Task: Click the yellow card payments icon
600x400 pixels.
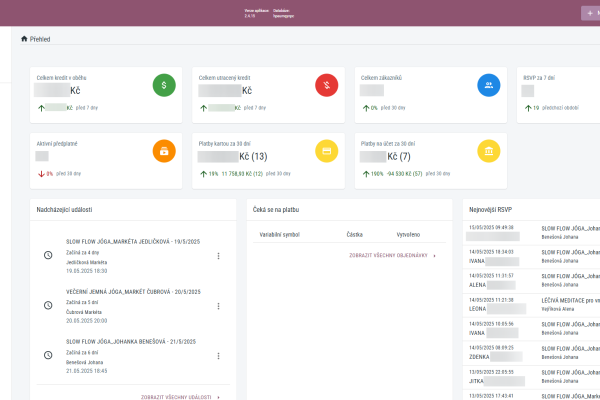Action: [326, 151]
